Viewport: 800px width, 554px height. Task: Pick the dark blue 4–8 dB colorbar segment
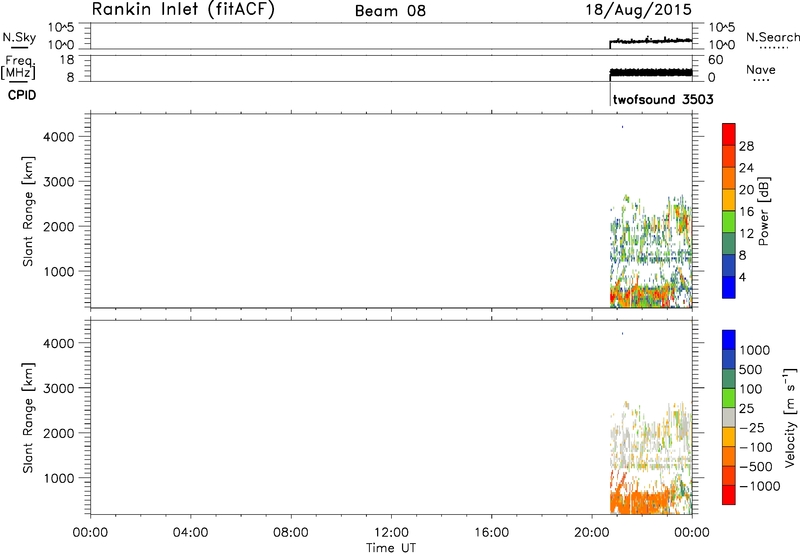(729, 265)
